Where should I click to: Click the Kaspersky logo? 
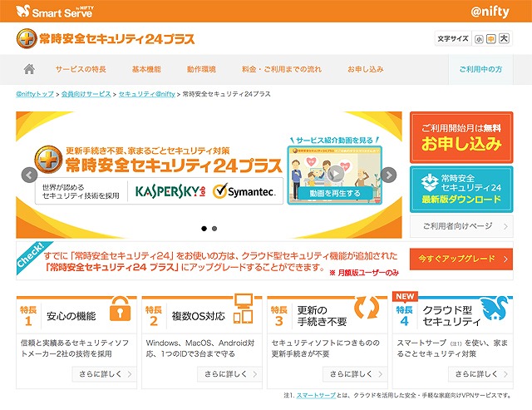pyautogui.click(x=170, y=192)
